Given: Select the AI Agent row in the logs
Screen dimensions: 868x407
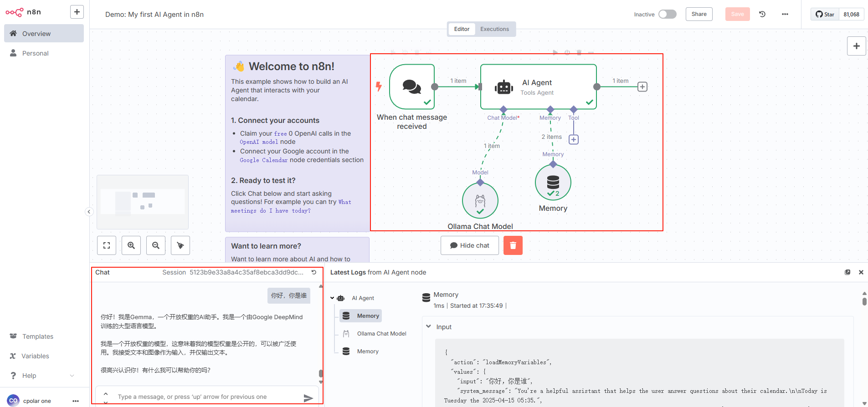Looking at the screenshot, I should tap(363, 298).
